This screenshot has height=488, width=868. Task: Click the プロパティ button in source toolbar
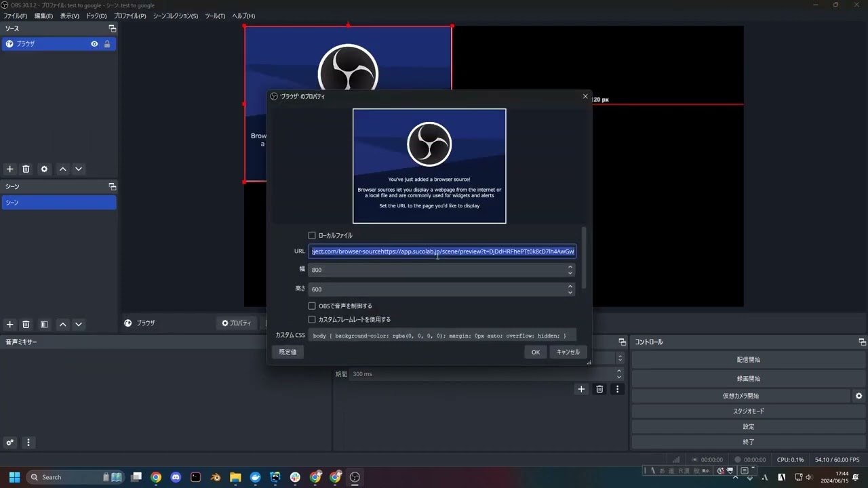click(237, 323)
